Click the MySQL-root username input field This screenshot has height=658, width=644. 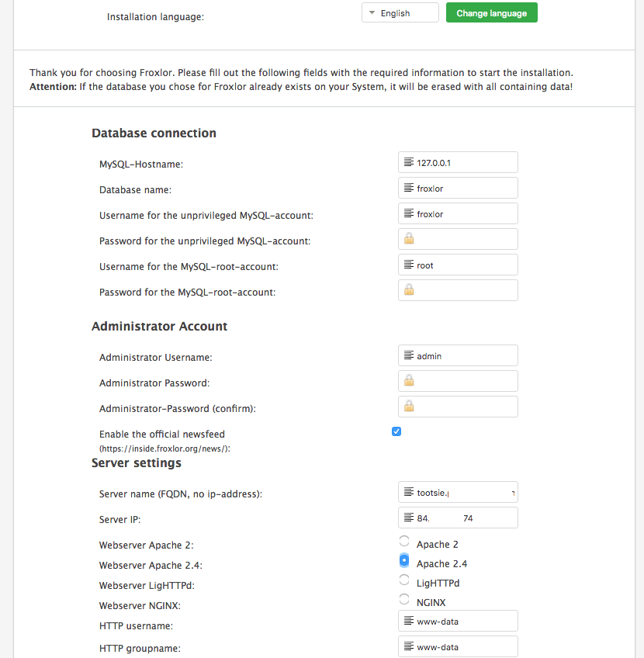pyautogui.click(x=466, y=265)
